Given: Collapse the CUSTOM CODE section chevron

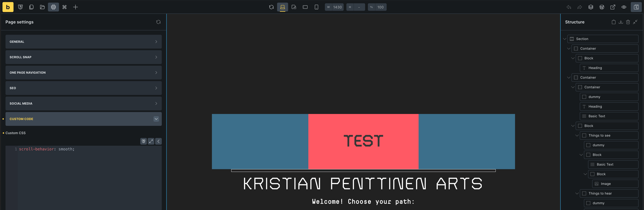Looking at the screenshot, I should pyautogui.click(x=156, y=119).
